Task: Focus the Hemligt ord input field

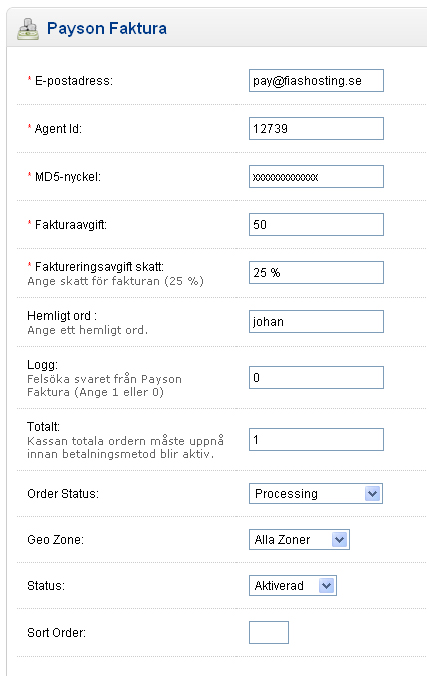Action: coord(316,322)
